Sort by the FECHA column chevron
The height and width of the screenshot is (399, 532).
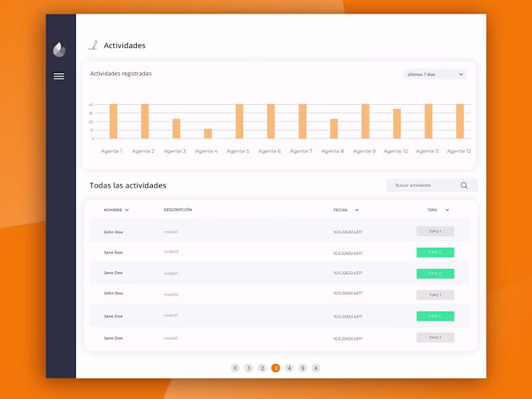pyautogui.click(x=357, y=210)
